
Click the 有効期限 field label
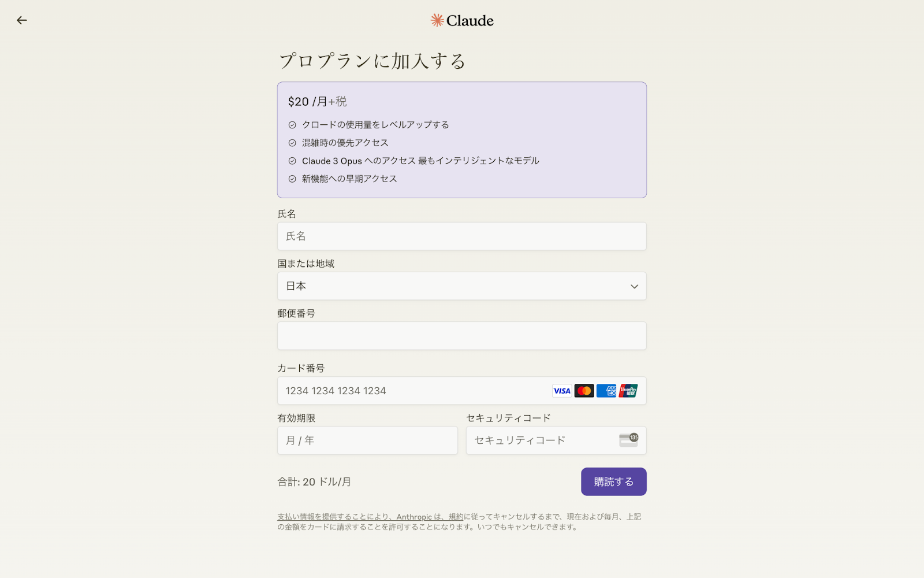tap(296, 418)
